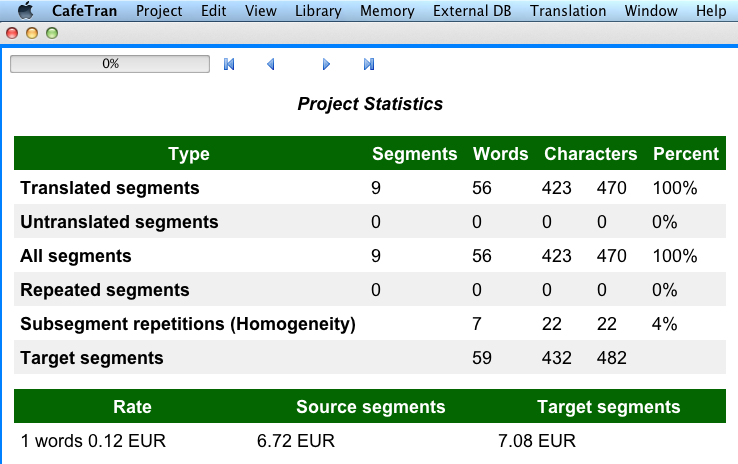The height and width of the screenshot is (464, 738).
Task: Open the Window menu
Action: click(x=650, y=11)
